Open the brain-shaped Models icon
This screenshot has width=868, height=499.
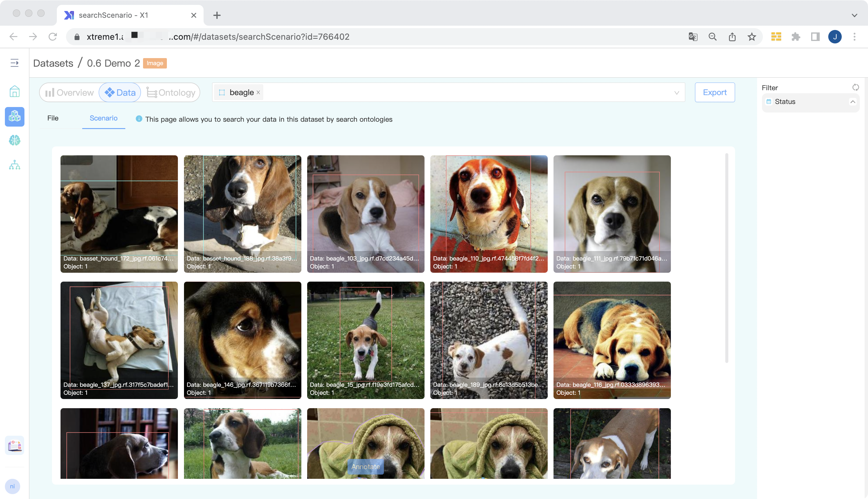tap(14, 140)
